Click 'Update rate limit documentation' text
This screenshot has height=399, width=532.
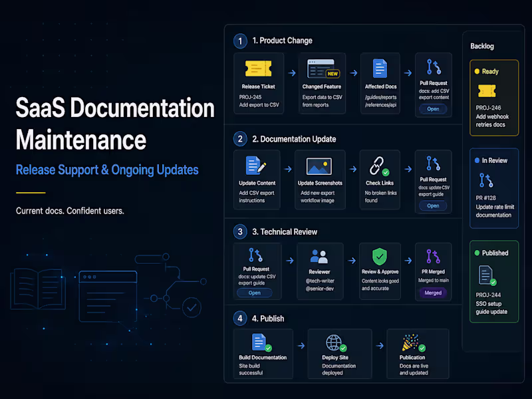click(x=495, y=211)
